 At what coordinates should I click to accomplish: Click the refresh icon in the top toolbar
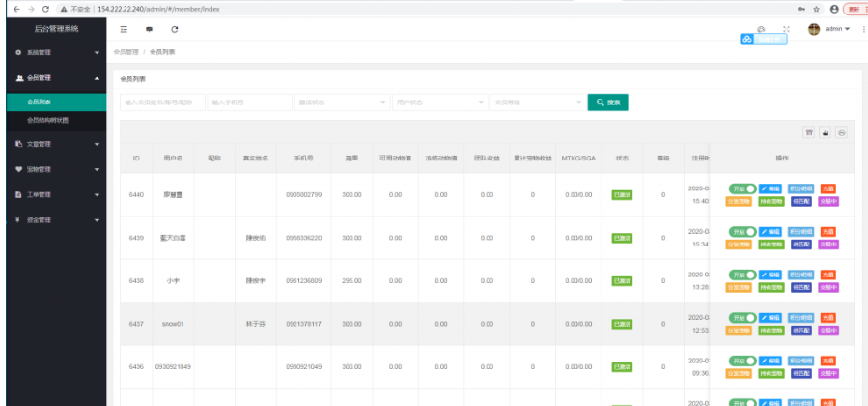click(175, 29)
